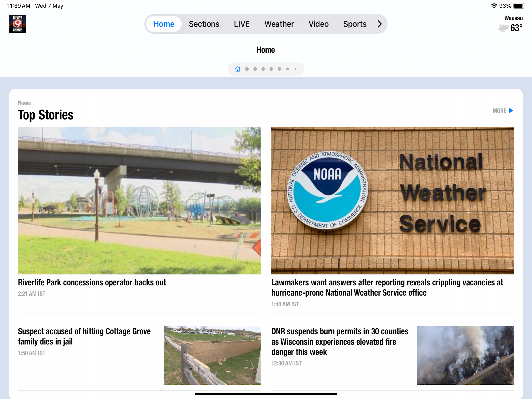The height and width of the screenshot is (399, 532).
Task: Tap the wildfire smoke thumbnail
Action: pyautogui.click(x=465, y=355)
